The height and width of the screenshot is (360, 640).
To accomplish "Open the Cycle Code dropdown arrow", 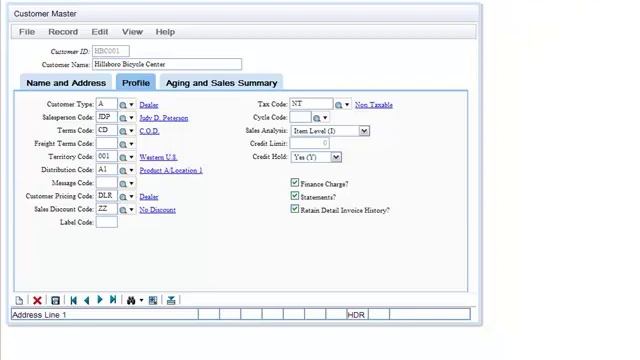I will pos(325,118).
